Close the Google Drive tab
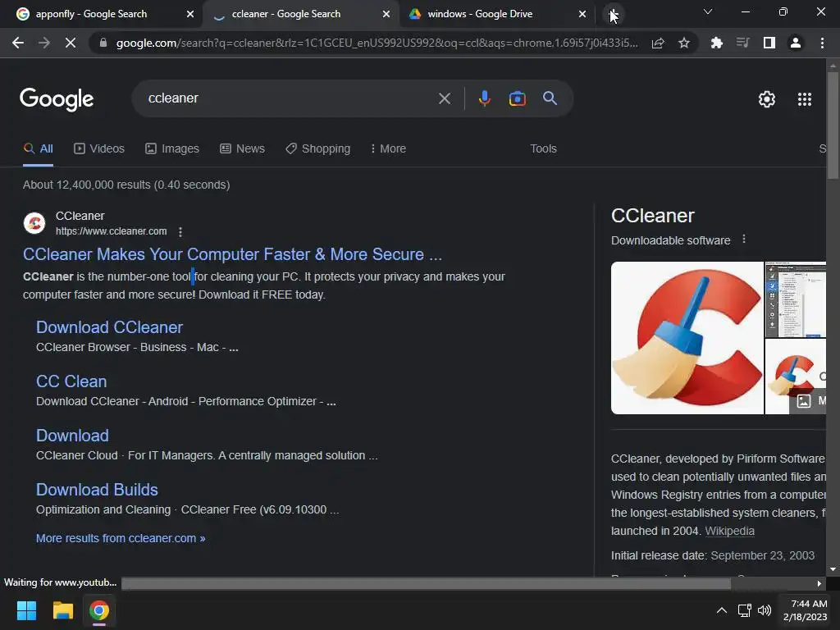 click(582, 14)
